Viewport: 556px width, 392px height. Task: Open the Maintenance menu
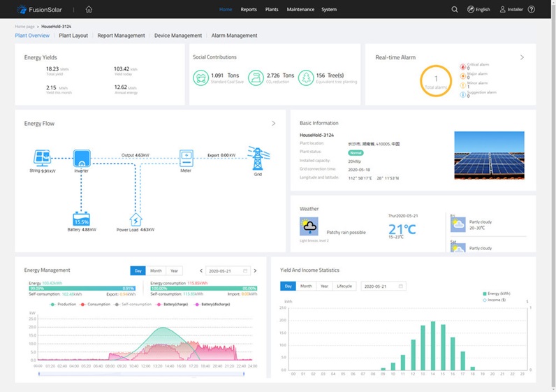point(300,10)
